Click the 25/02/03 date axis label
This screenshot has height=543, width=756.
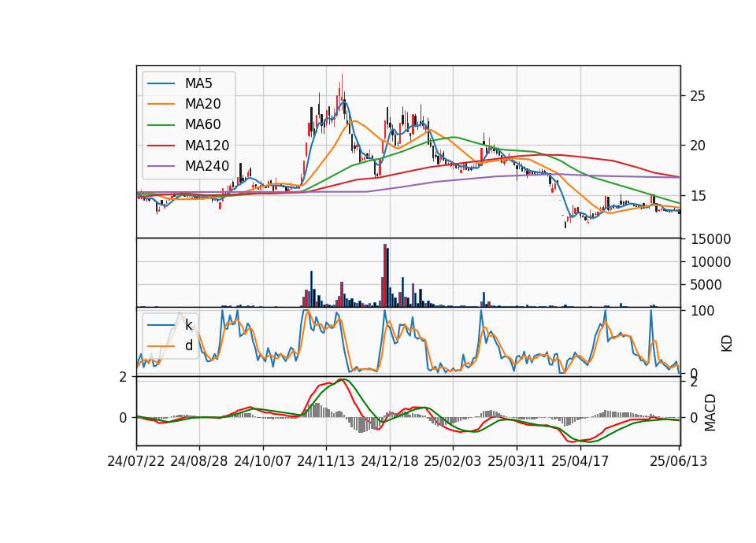(x=453, y=461)
